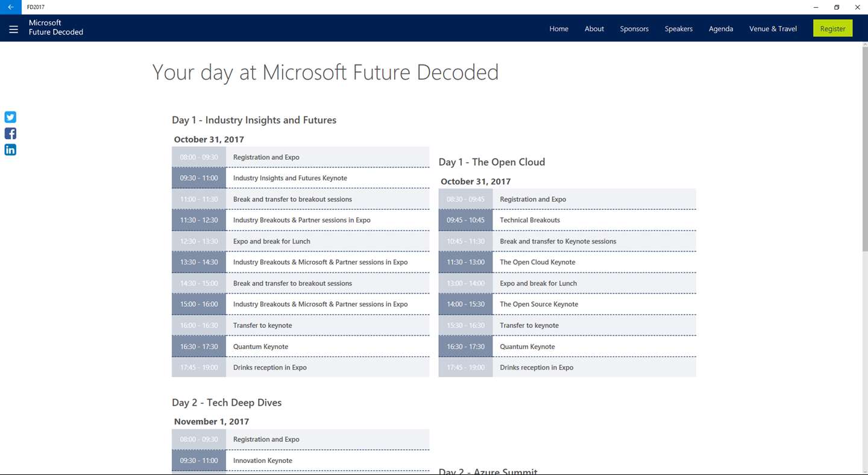Click the green Register button
Screen dimensions: 868x475
(832, 28)
